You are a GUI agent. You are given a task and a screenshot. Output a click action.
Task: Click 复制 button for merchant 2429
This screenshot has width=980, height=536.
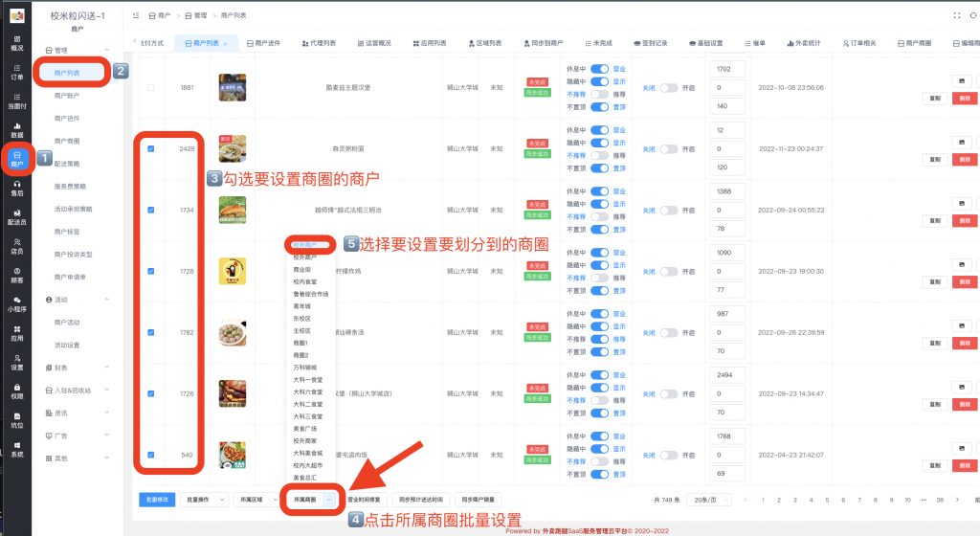[934, 160]
